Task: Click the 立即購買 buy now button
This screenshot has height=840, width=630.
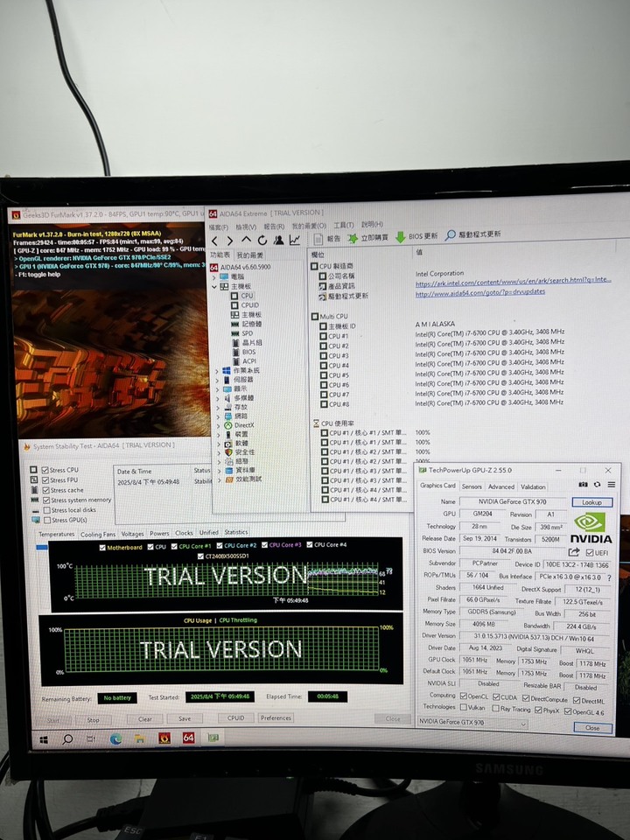Action: [x=368, y=237]
